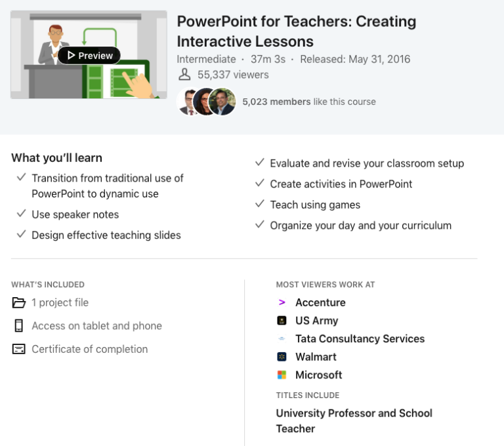Viewport: 504px width, 446px height.
Task: Play the course Preview video
Action: pos(89,56)
